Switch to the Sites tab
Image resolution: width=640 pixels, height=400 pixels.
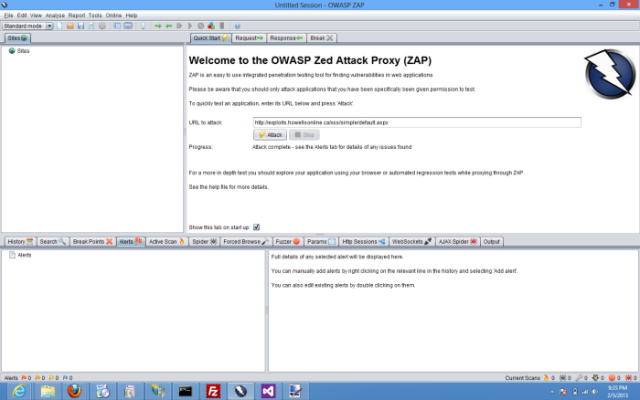click(x=17, y=38)
